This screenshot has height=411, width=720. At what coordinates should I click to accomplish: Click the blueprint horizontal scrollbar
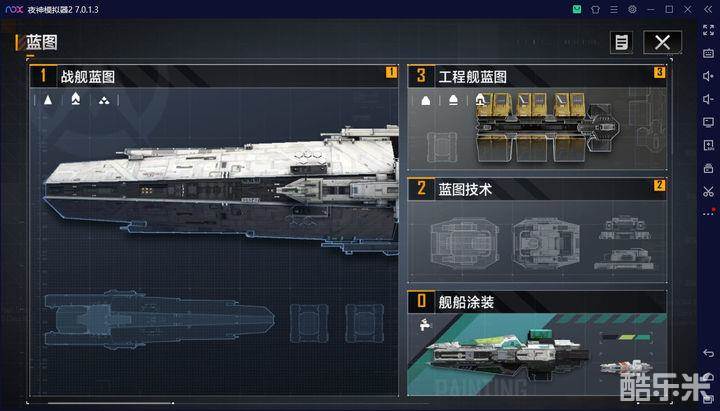click(x=110, y=403)
